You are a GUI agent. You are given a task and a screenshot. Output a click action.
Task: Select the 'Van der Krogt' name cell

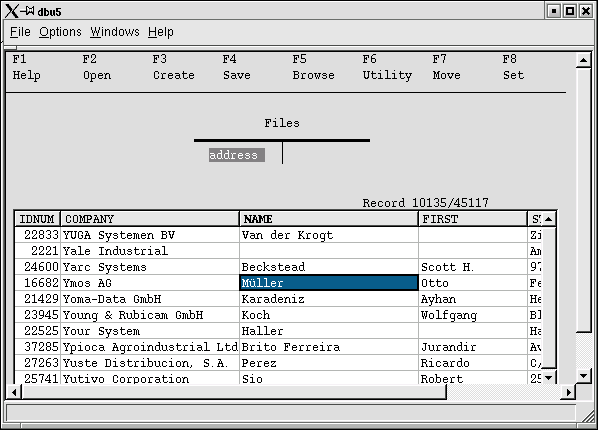pyautogui.click(x=329, y=235)
